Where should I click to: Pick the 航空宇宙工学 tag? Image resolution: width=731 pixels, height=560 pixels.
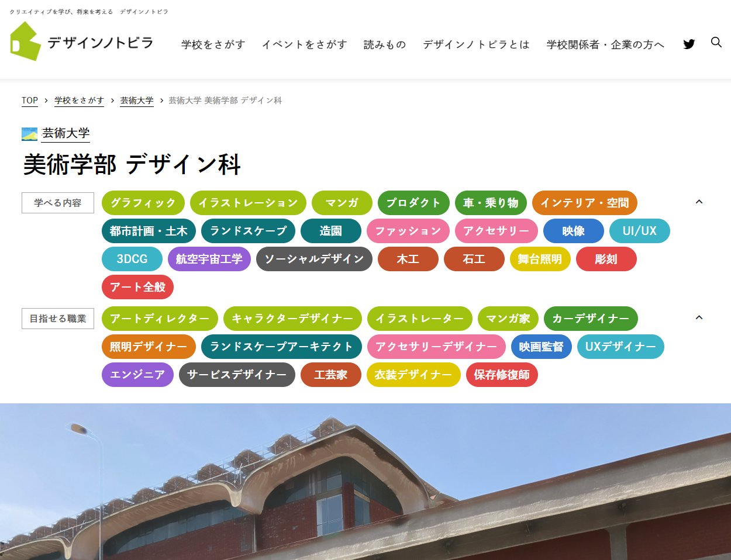click(x=209, y=259)
